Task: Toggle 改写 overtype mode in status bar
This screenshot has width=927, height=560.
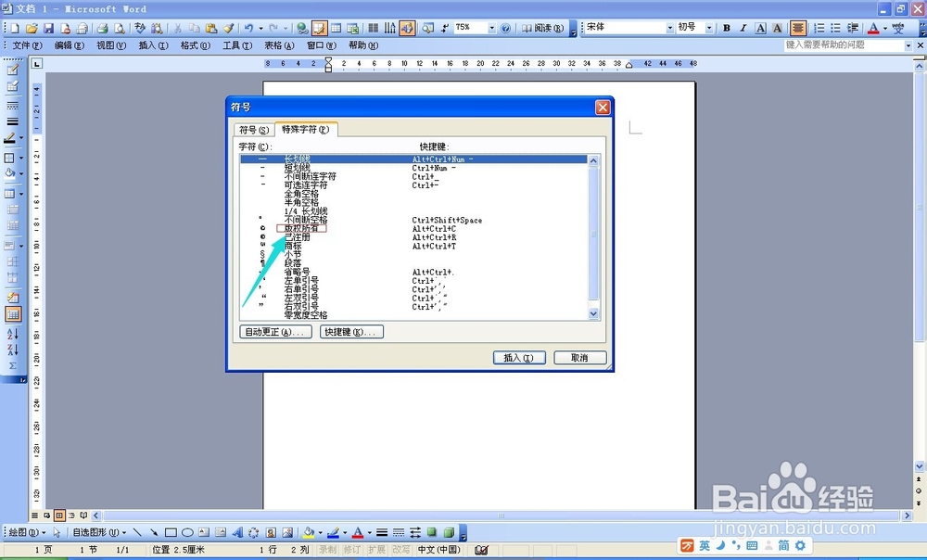Action: [x=400, y=550]
